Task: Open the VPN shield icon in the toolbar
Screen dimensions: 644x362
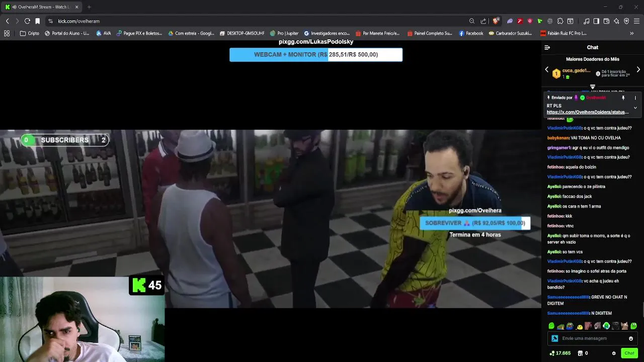Action: coord(626,21)
